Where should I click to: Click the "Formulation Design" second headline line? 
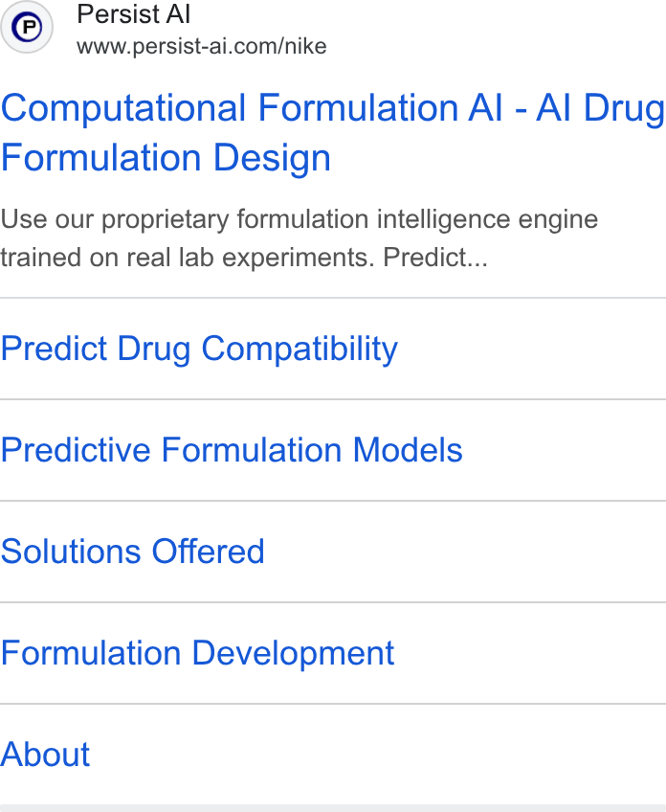(x=166, y=158)
